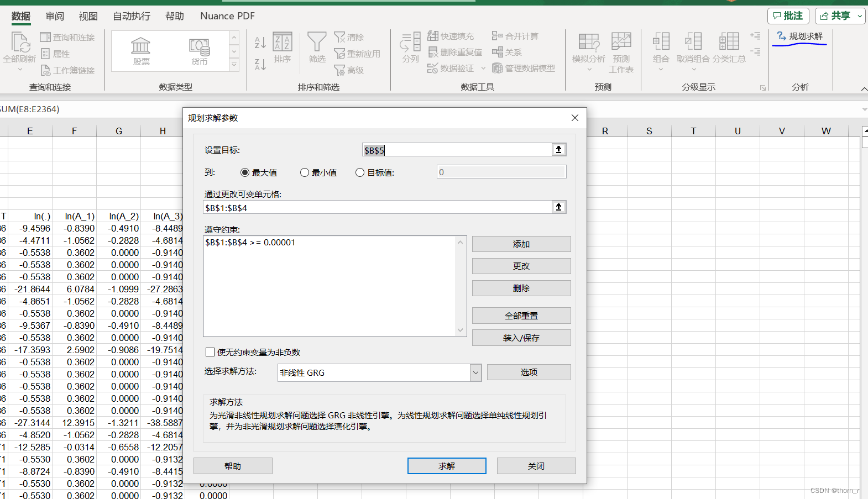Click Reset All (全部重置) button
Viewport: 868px width, 499px height.
tap(521, 316)
